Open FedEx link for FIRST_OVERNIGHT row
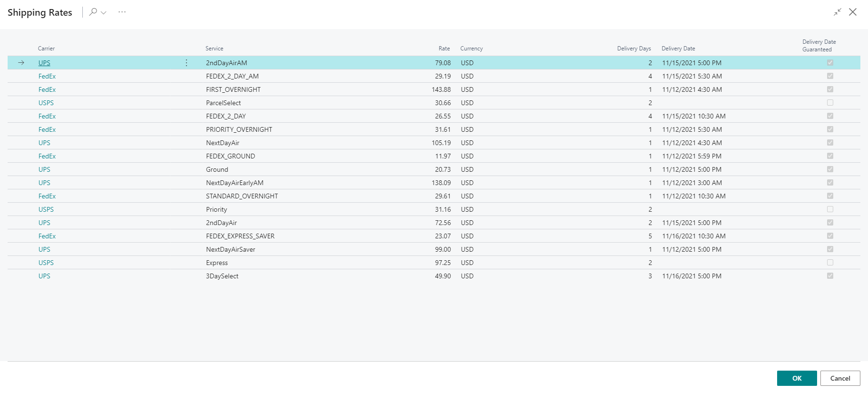The image size is (868, 393). point(47,89)
